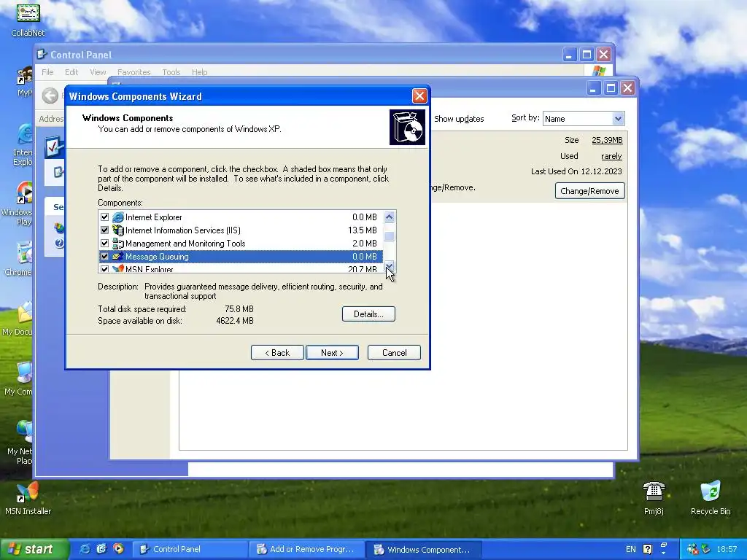Open the Help menu in Control Panel

pyautogui.click(x=200, y=72)
